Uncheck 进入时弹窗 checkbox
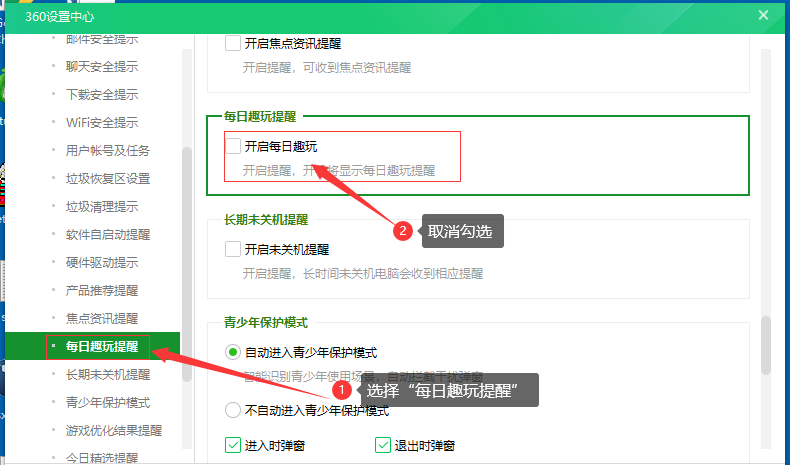This screenshot has width=790, height=465. point(233,445)
